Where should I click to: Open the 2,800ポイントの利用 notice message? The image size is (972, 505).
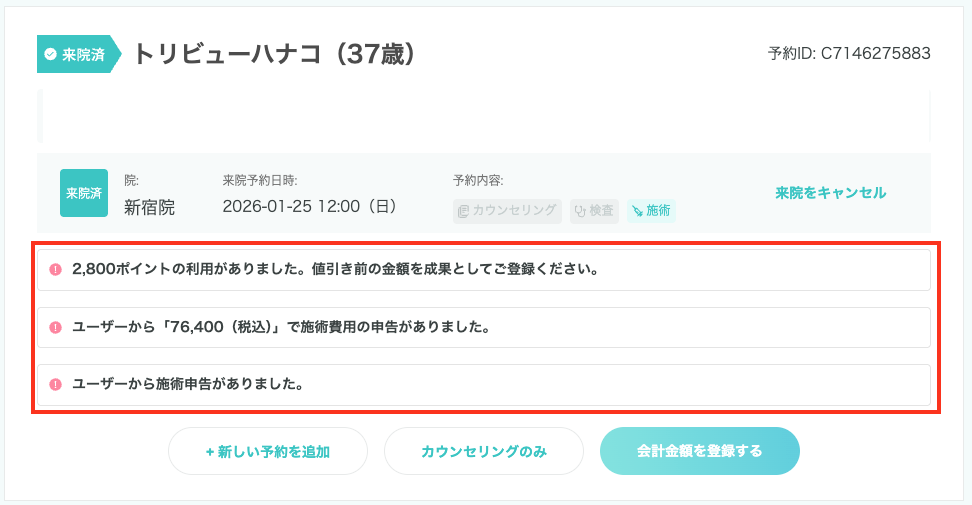(x=335, y=270)
